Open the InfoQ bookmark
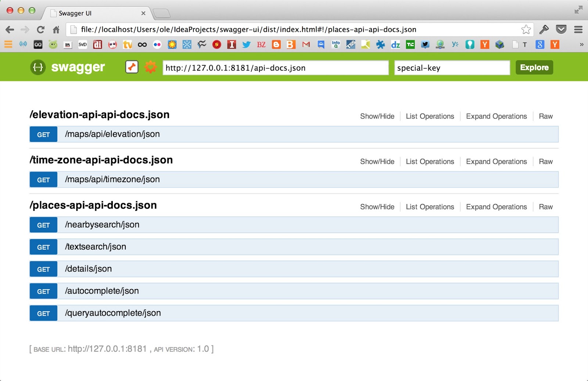 tap(336, 44)
